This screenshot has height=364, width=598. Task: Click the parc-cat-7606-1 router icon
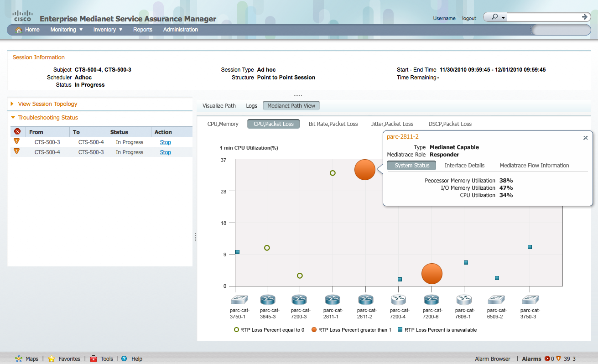(464, 300)
